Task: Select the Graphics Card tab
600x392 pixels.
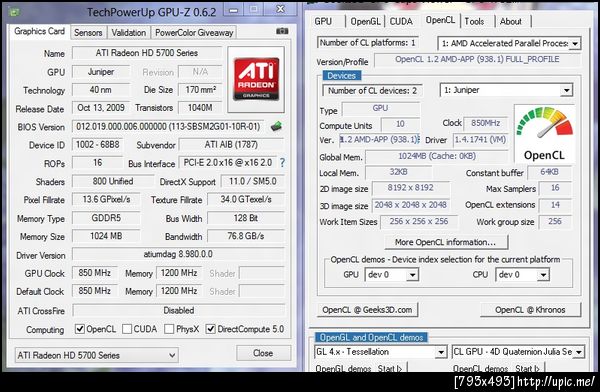Action: pyautogui.click(x=39, y=31)
